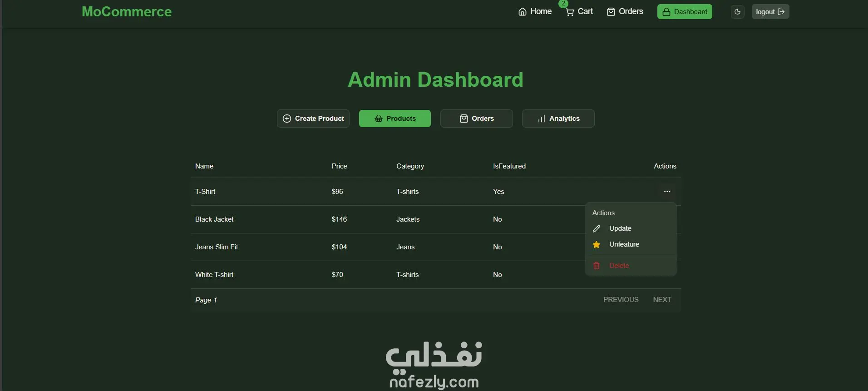Click the Page 1 indicator

pyautogui.click(x=206, y=300)
